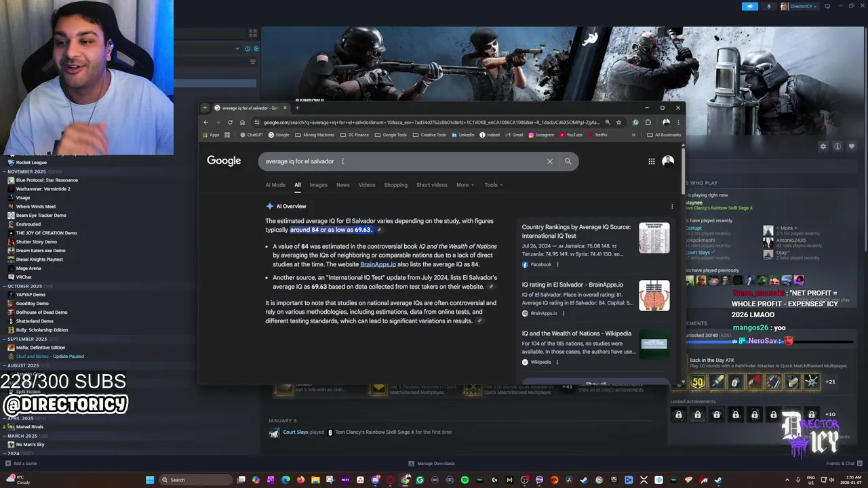This screenshot has width=868, height=488.
Task: Click the Country Rankings table thumbnail
Action: [654, 238]
